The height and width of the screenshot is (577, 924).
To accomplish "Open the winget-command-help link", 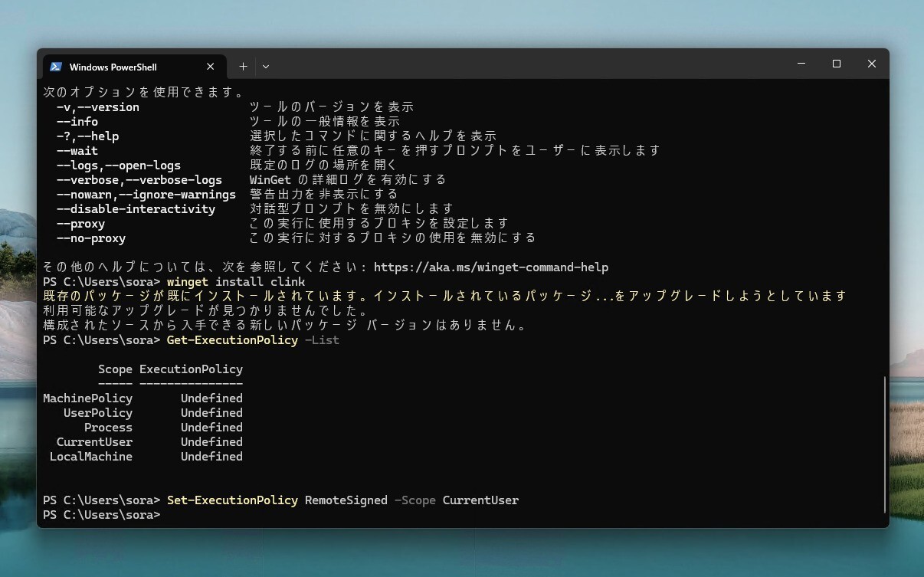I will click(x=490, y=267).
